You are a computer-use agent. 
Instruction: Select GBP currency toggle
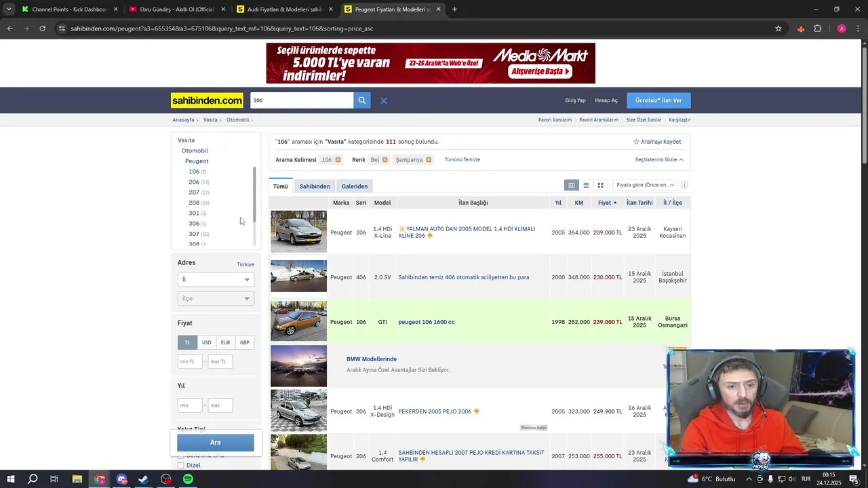pos(244,342)
